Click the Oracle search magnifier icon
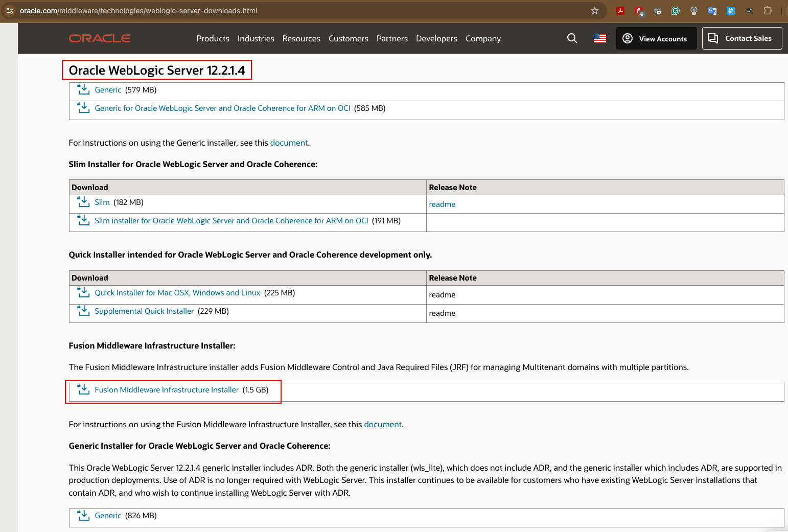The image size is (788, 532). point(572,38)
